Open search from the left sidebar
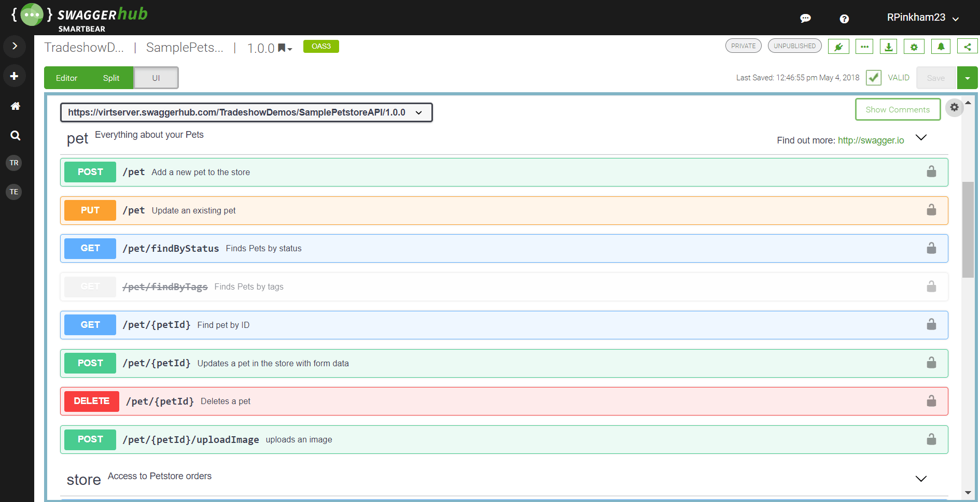This screenshot has height=502, width=980. pos(15,136)
